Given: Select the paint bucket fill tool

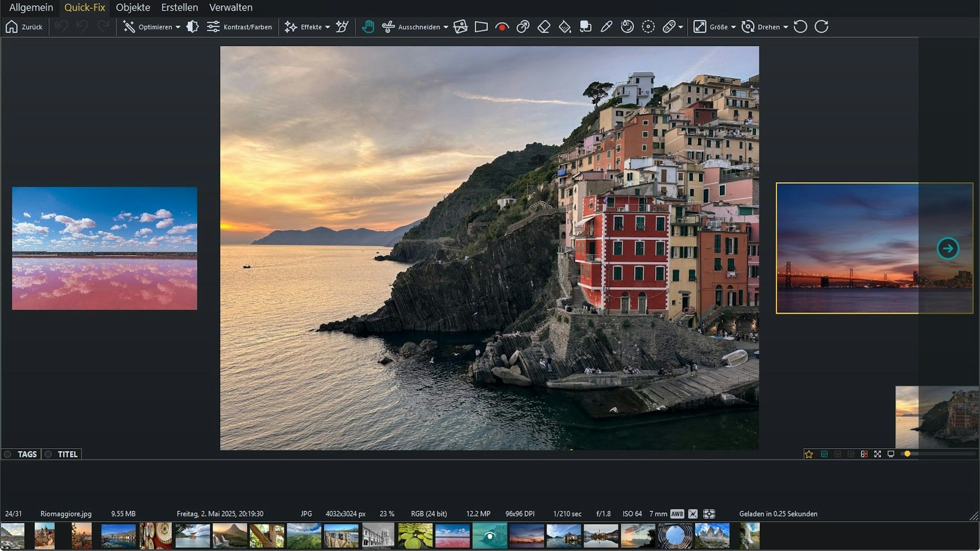Looking at the screenshot, I should tap(565, 27).
